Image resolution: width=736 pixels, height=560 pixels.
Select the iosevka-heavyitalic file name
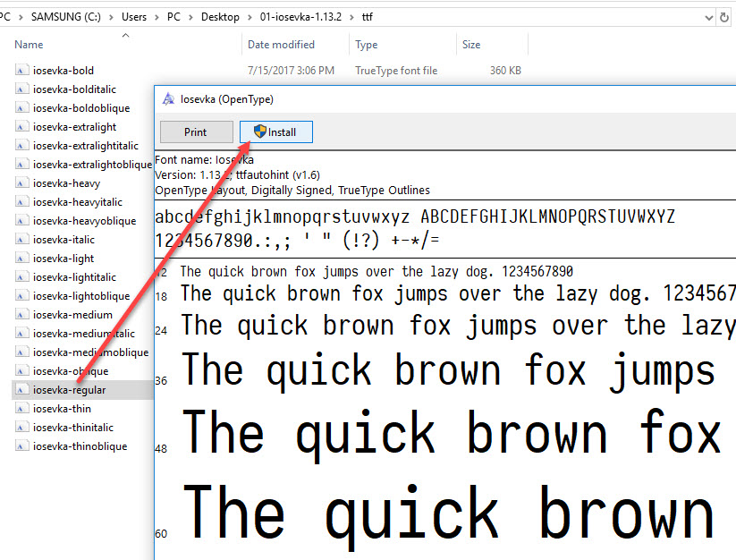pos(78,202)
